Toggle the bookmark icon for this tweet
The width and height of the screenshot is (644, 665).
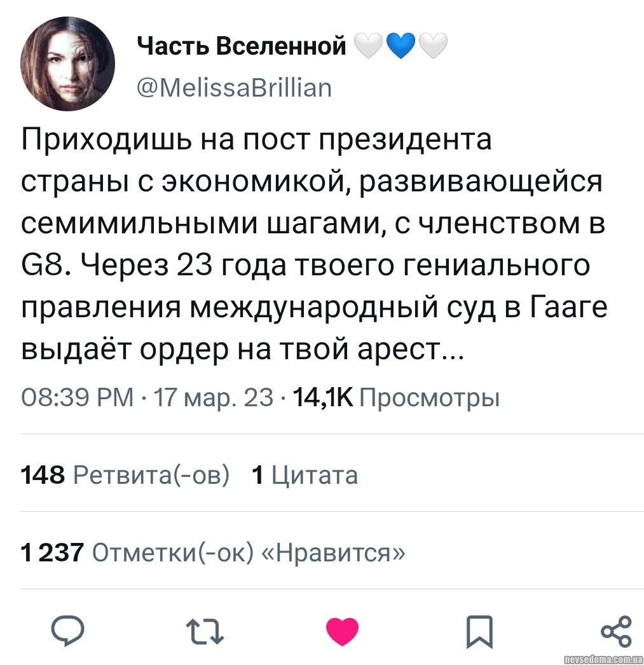click(x=479, y=631)
